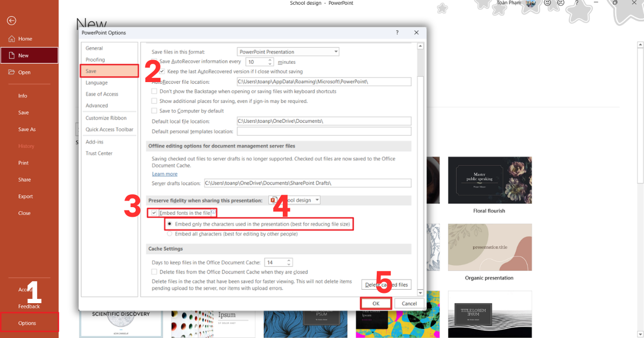This screenshot has height=338, width=644.
Task: Click Feedback in the backstage sidebar
Action: (x=29, y=306)
